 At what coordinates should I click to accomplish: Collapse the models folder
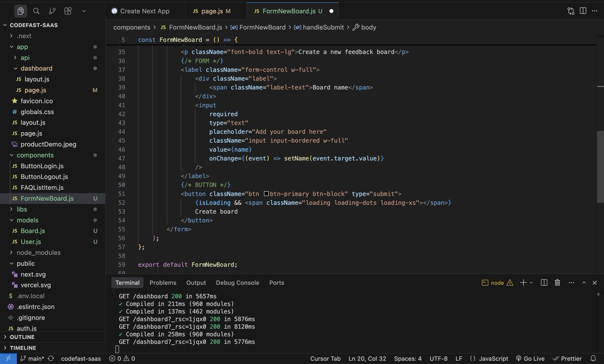point(52,220)
